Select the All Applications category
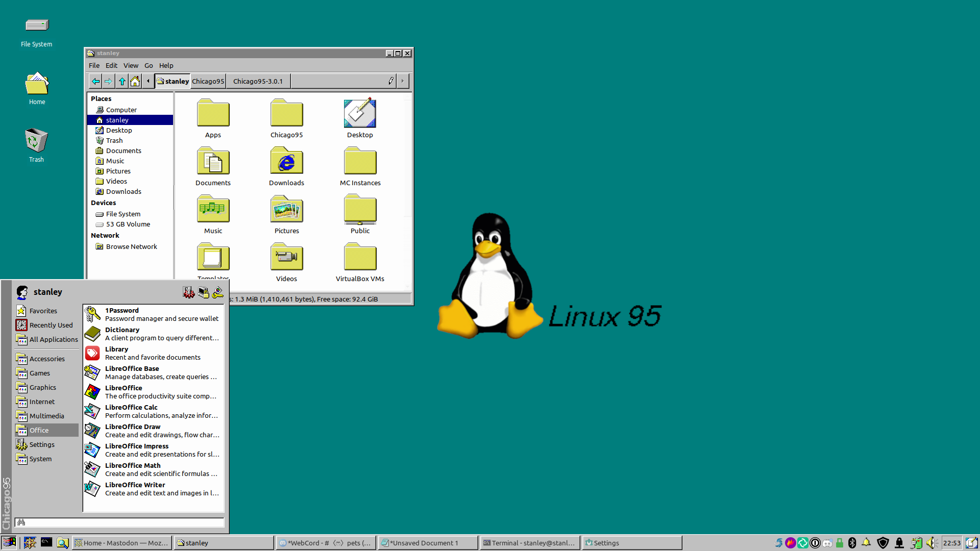 tap(46, 339)
